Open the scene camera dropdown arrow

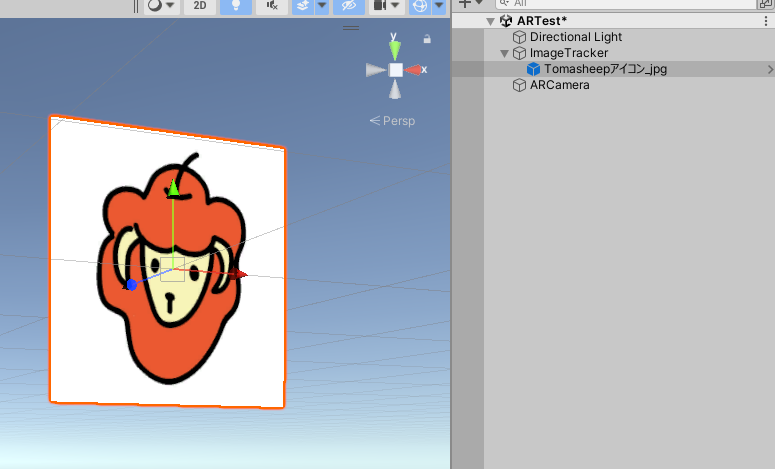pyautogui.click(x=395, y=5)
